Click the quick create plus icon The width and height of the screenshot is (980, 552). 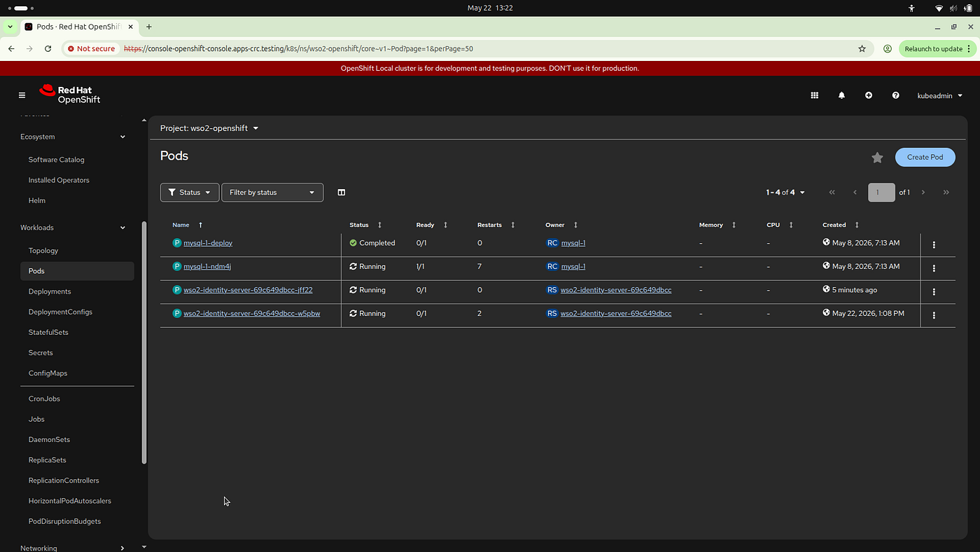click(x=868, y=95)
